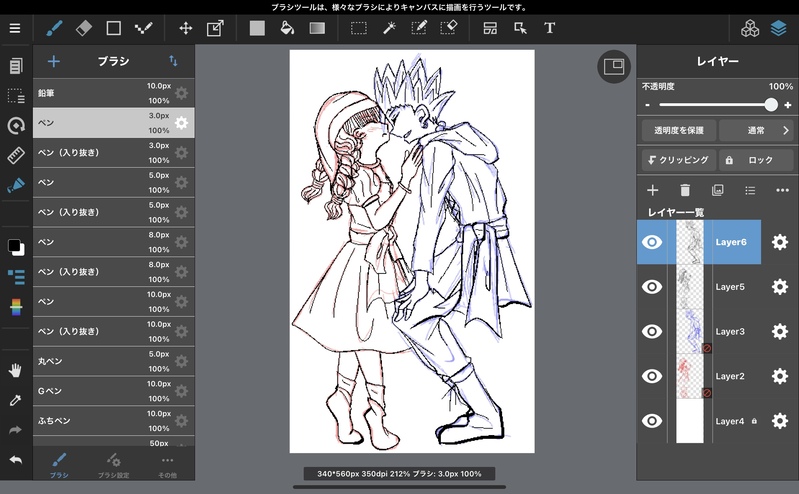Viewport: 799px width, 494px height.
Task: Adjust the 不透明度 opacity slider handle
Action: (771, 104)
